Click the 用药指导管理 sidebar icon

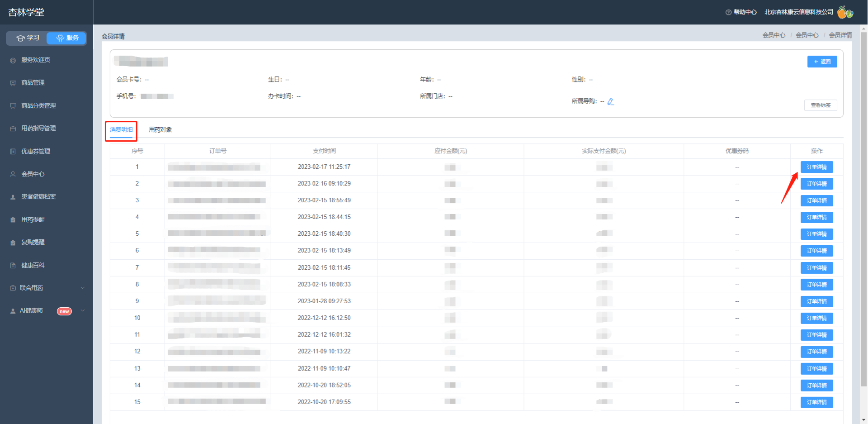(13, 129)
